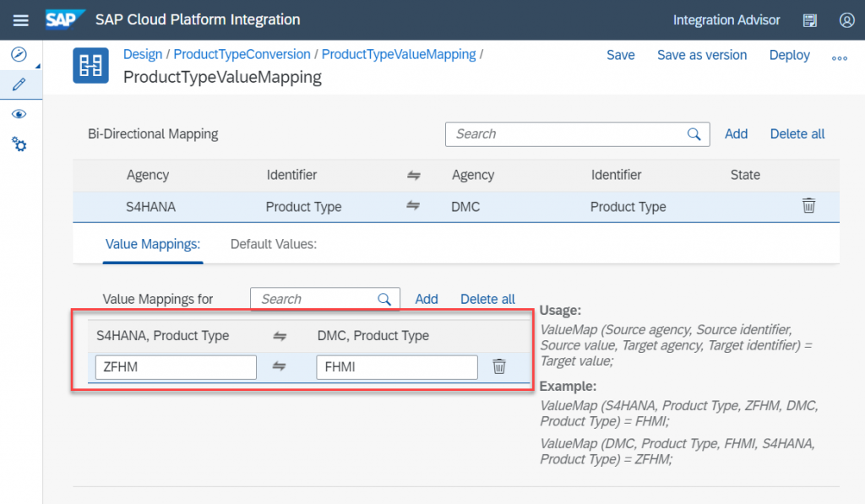The width and height of the screenshot is (865, 504).
Task: Open the notifications feed icon in header
Action: pyautogui.click(x=809, y=20)
